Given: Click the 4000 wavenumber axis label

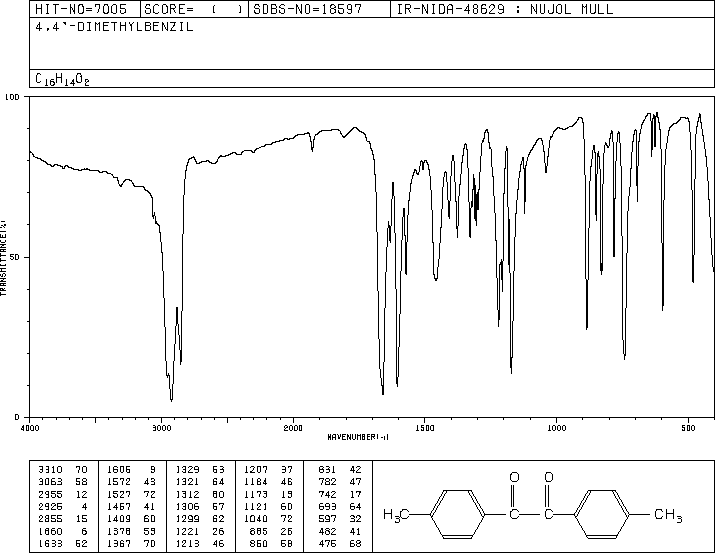Looking at the screenshot, I should coord(30,428).
